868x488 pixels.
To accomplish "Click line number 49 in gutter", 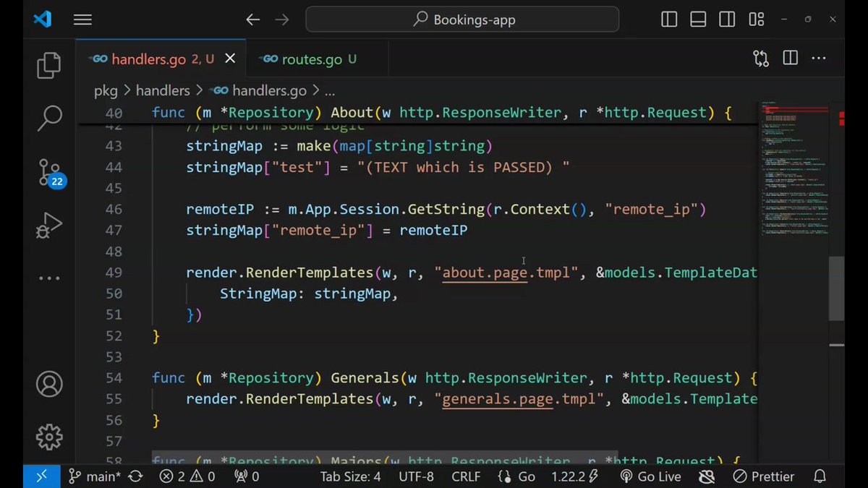I will (114, 273).
